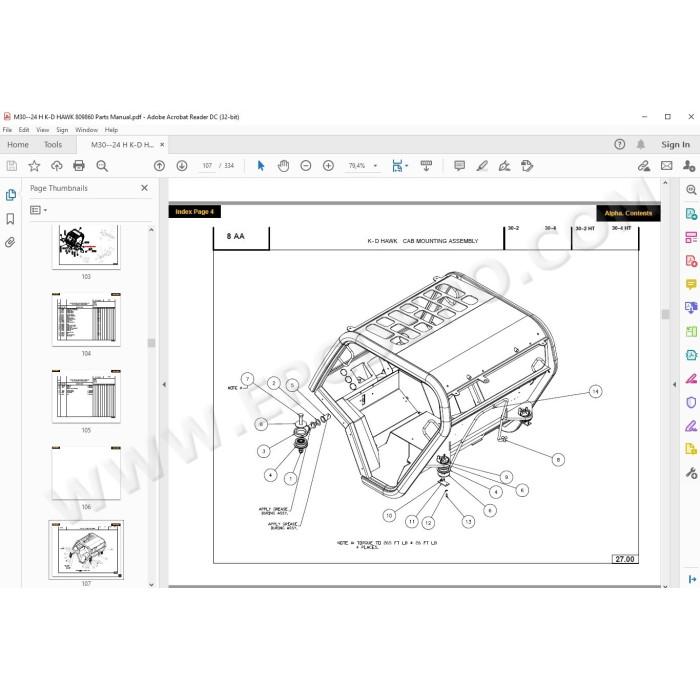Click the thumbnails panel scroll down arrow
The image size is (700, 700).
tap(151, 584)
